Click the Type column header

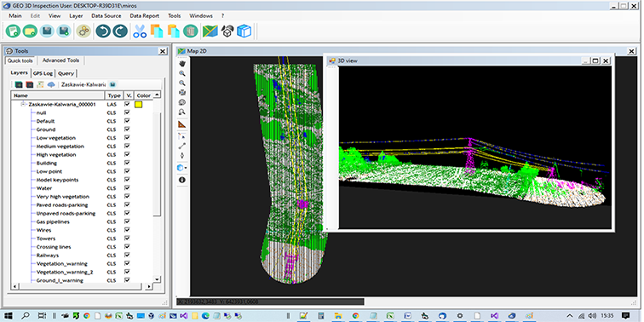114,95
